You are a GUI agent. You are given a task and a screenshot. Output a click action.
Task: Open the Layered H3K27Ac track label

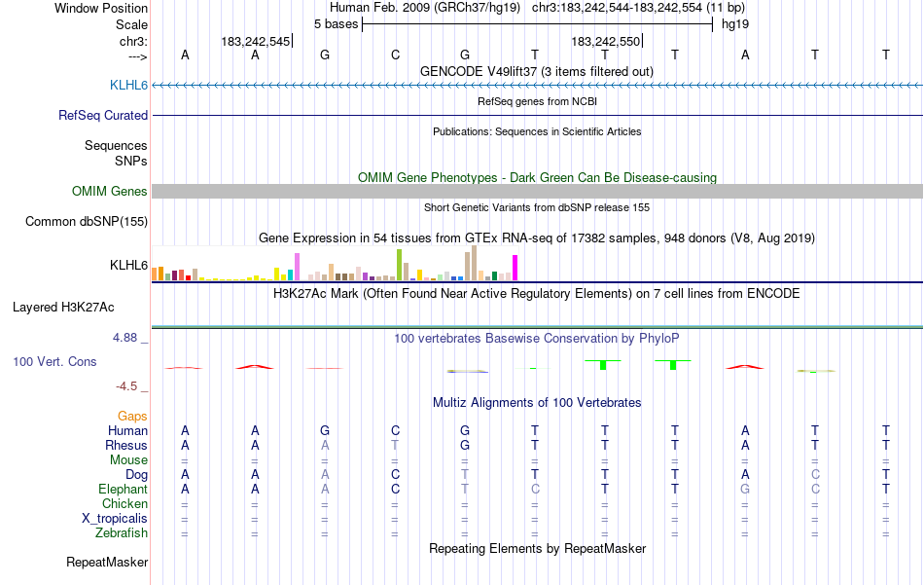(63, 308)
